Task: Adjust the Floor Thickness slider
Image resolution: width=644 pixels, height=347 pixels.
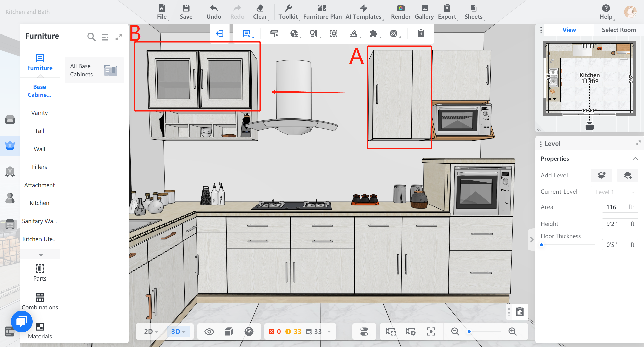Action: 542,245
